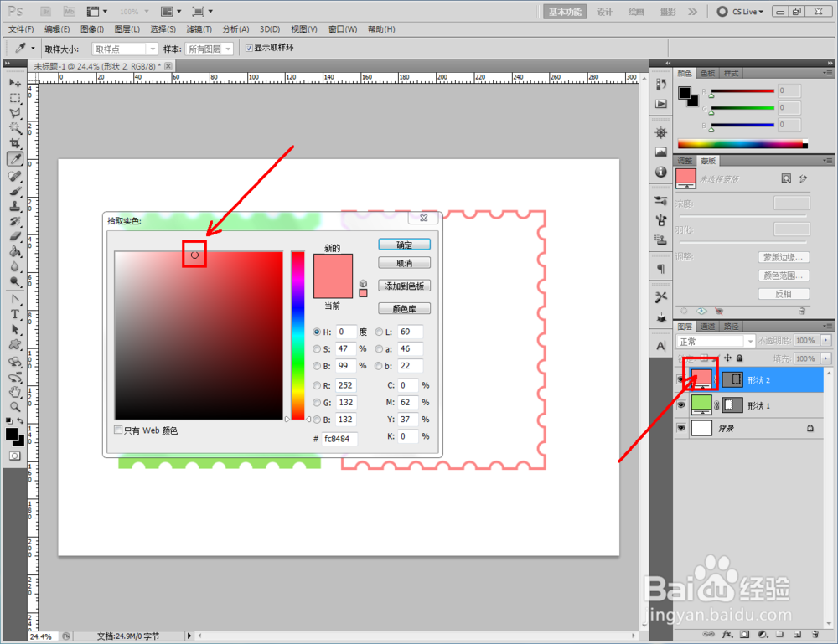Image resolution: width=838 pixels, height=644 pixels.
Task: Select the Pen tool
Action: (x=15, y=299)
